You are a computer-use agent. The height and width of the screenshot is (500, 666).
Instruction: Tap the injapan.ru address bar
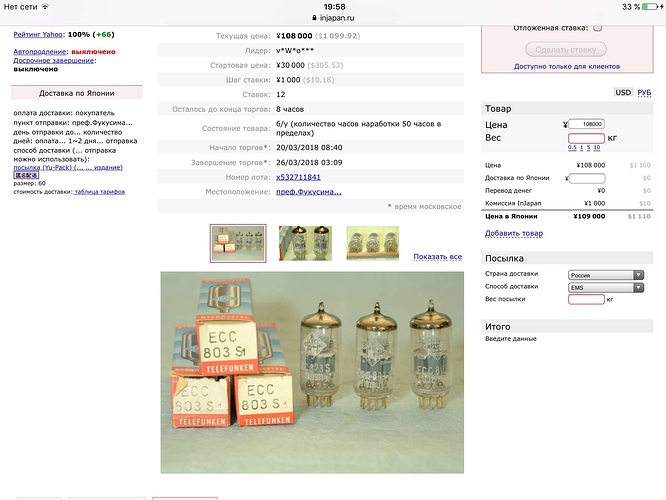point(333,18)
